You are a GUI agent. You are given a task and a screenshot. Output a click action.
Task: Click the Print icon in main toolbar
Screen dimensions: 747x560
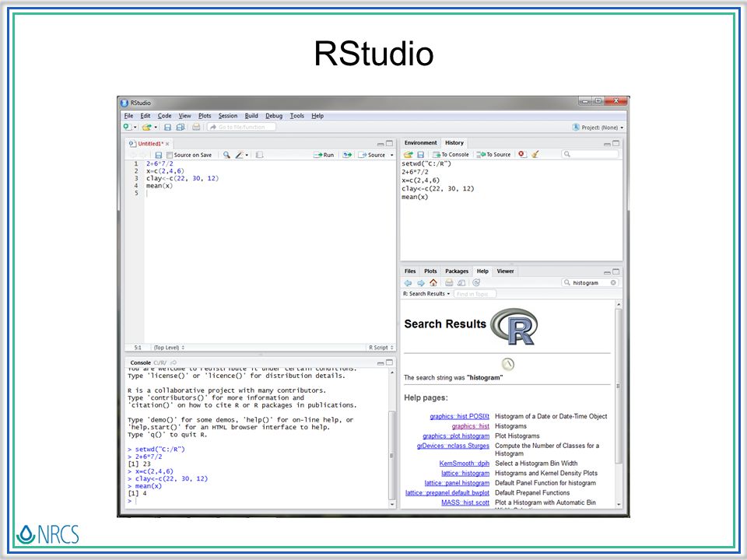click(x=196, y=127)
